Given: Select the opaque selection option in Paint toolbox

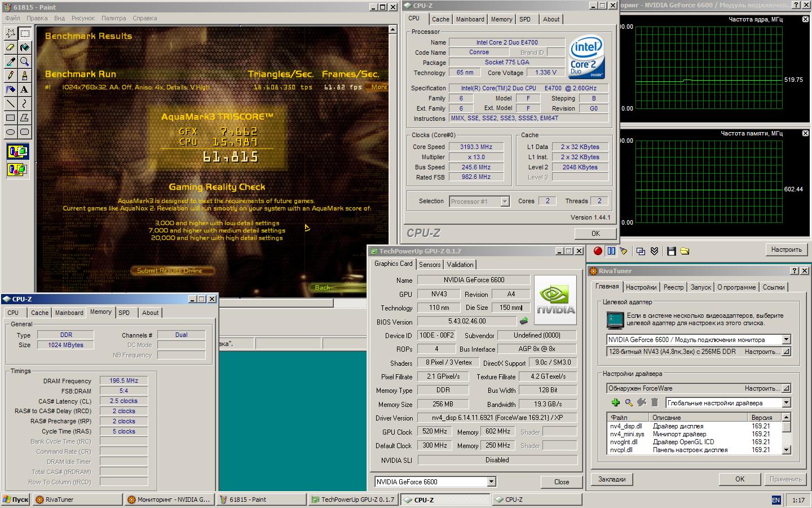Looking at the screenshot, I should [x=17, y=151].
